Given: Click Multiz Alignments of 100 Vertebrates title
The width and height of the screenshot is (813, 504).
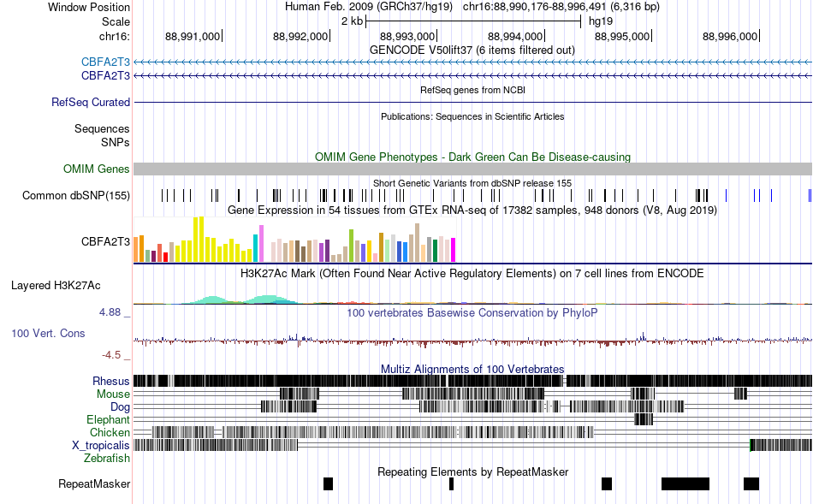Looking at the screenshot, I should (472, 369).
